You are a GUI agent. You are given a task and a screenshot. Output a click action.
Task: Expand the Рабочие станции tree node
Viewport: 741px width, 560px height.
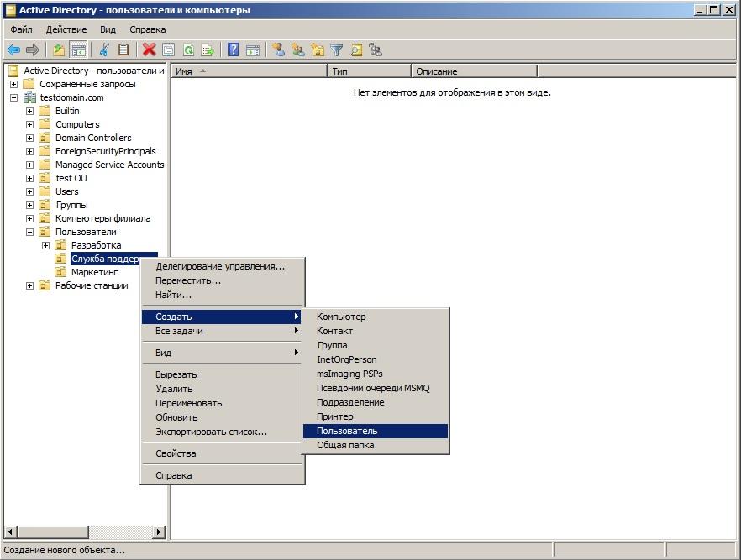30,285
